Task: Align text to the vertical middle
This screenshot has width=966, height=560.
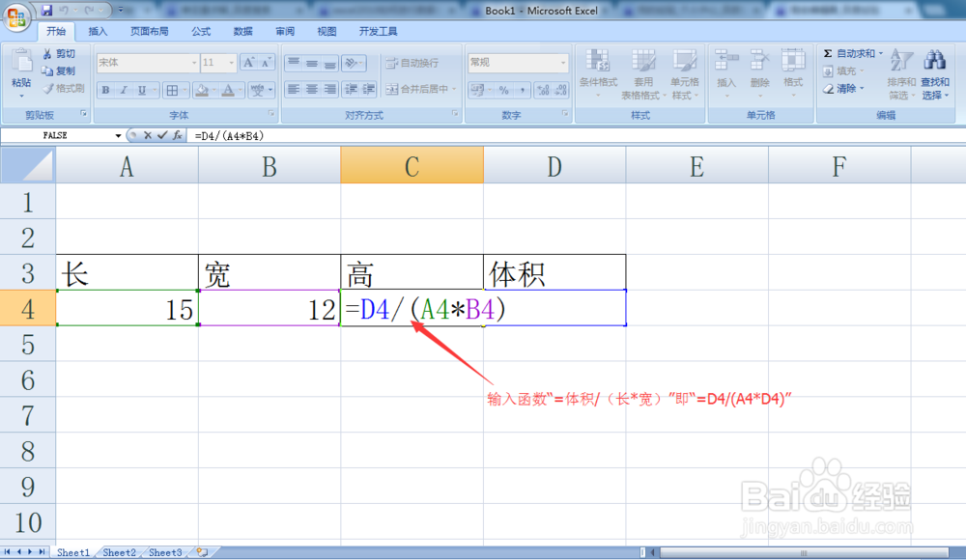Action: coord(312,62)
